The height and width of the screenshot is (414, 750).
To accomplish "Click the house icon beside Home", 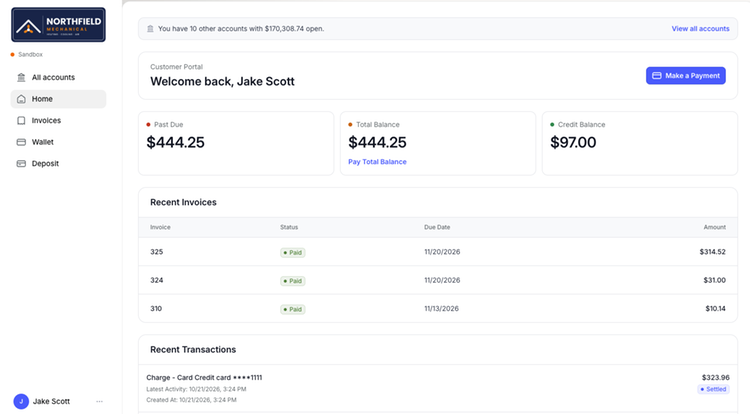I will click(x=21, y=99).
